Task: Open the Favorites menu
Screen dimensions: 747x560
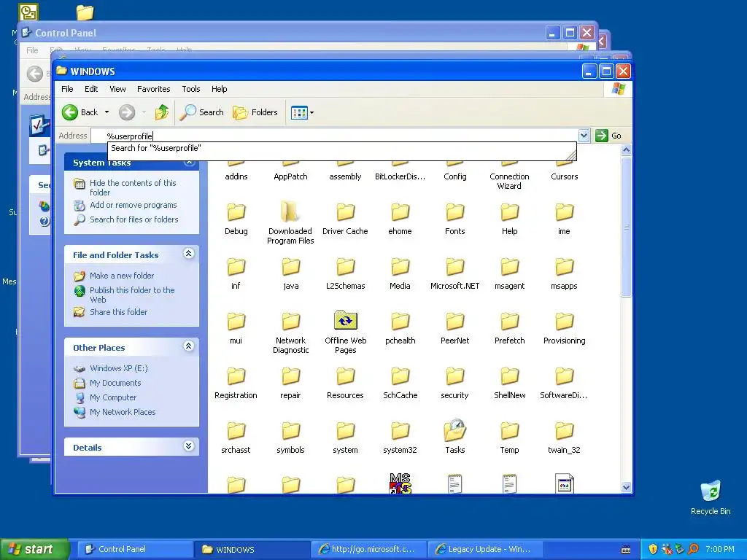Action: 153,89
